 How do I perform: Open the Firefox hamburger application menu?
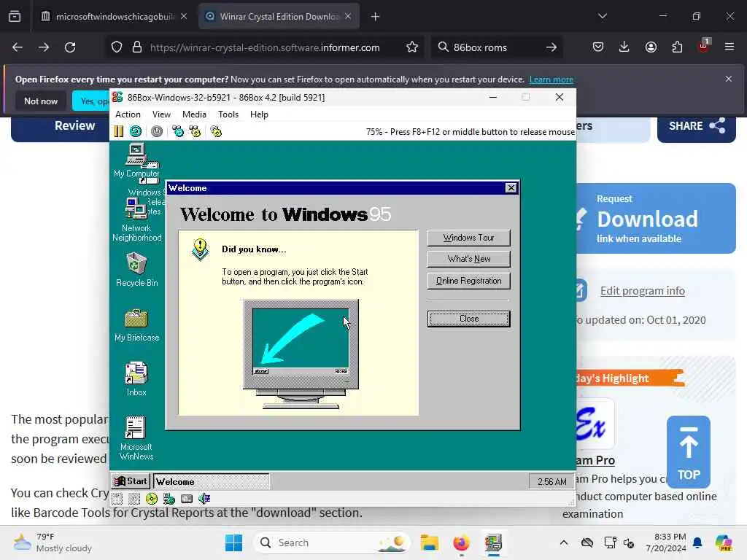coord(729,47)
